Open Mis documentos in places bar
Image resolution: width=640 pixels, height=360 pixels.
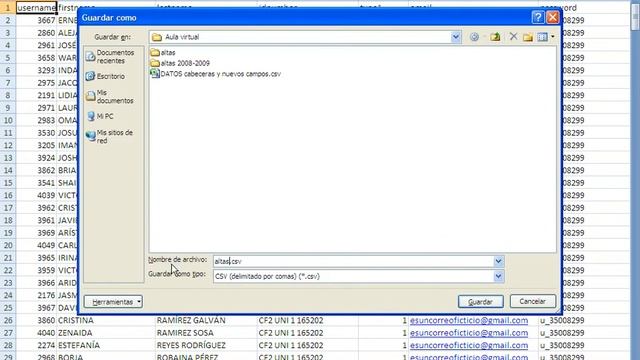click(x=110, y=97)
